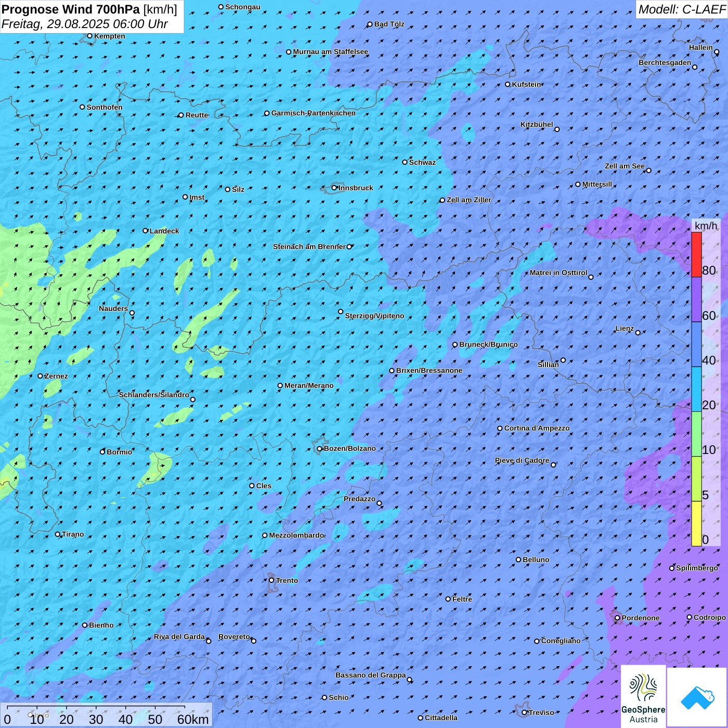Click the 'Steinach am Brenner' label
The height and width of the screenshot is (728, 728).
309,246
